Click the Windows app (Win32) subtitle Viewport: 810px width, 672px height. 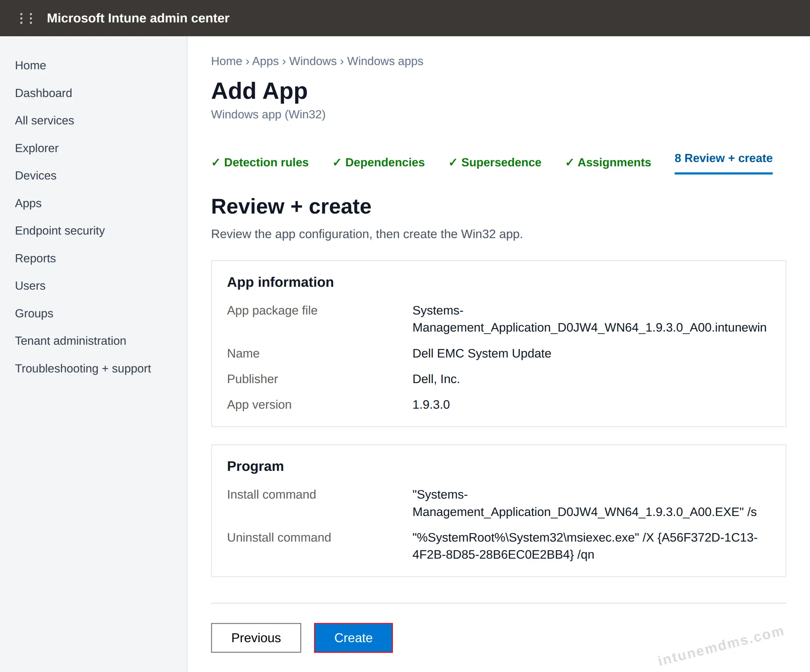(268, 114)
